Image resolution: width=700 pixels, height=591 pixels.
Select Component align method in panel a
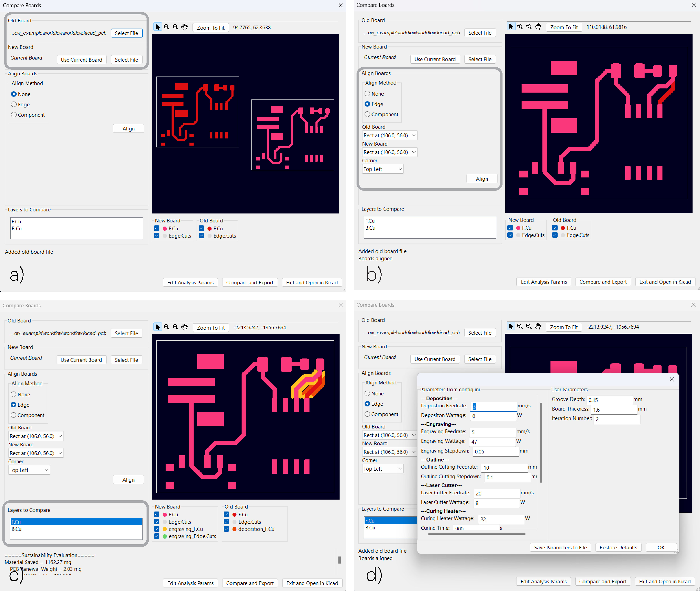[x=14, y=115]
